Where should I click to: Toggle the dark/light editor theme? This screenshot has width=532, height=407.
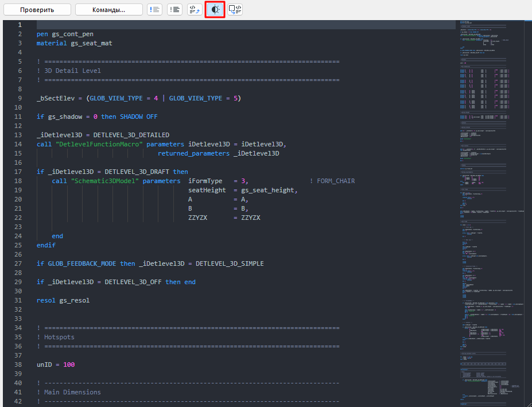(215, 10)
